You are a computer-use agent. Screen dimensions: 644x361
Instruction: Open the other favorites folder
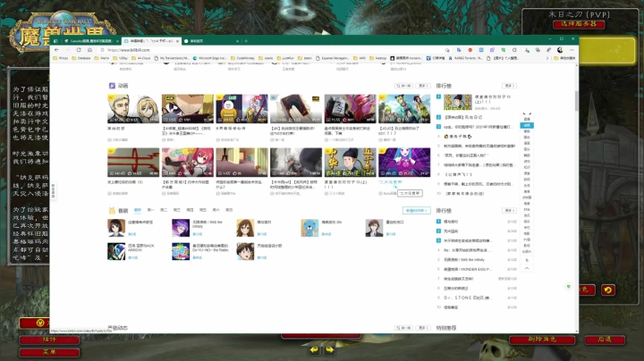(x=564, y=58)
